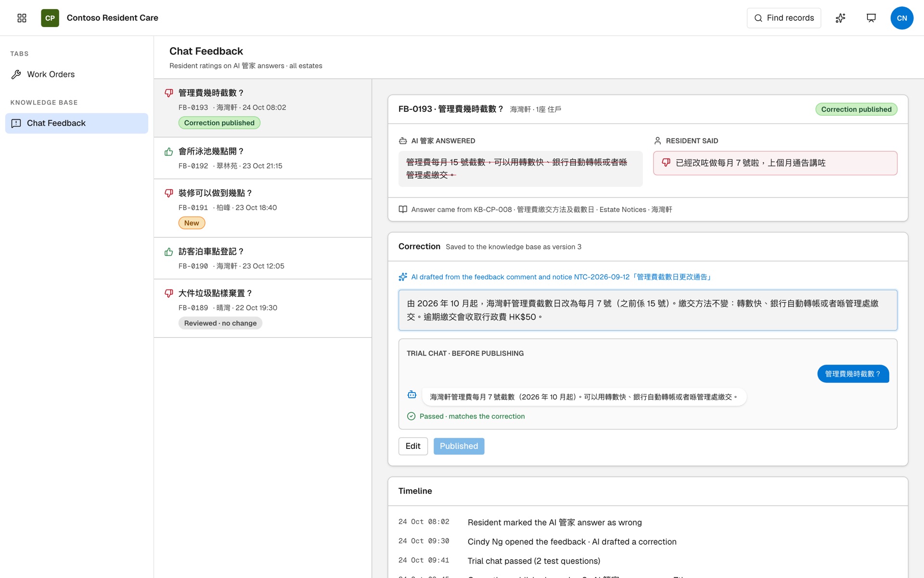Click thumbs-down icon on 裝修可以做到幾點 item
924x578 pixels.
[x=168, y=193]
